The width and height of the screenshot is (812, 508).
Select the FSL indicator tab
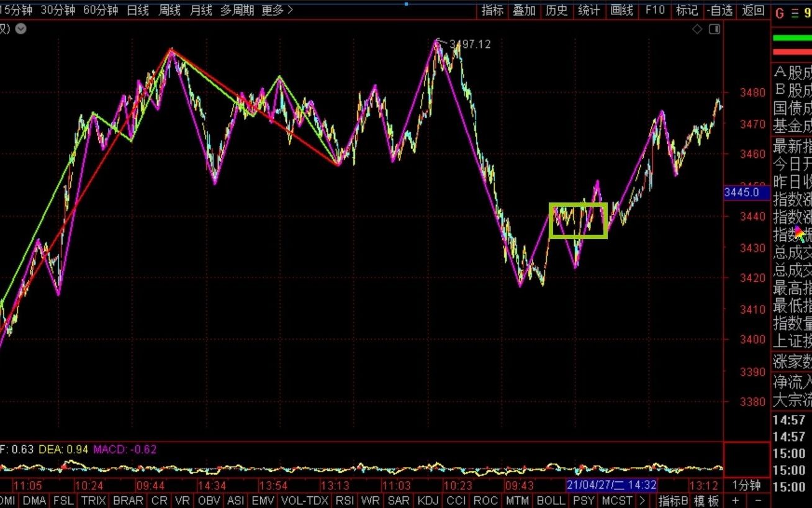tap(63, 501)
